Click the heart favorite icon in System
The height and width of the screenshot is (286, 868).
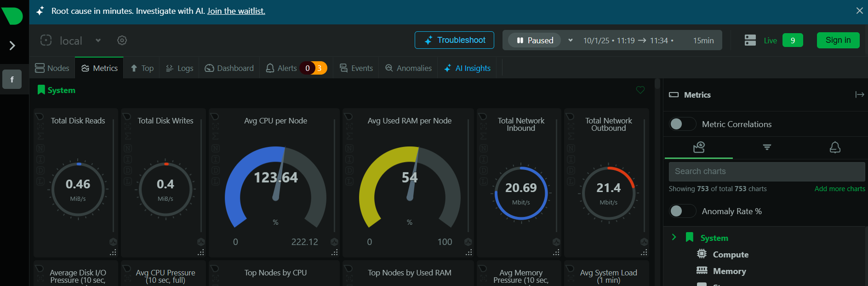coord(640,90)
